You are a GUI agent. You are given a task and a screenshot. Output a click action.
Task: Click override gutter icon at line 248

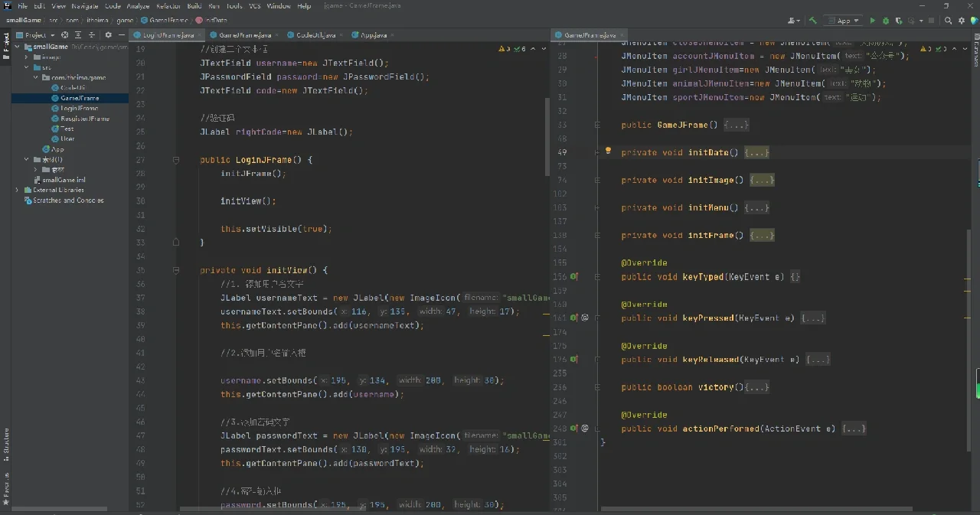point(574,429)
